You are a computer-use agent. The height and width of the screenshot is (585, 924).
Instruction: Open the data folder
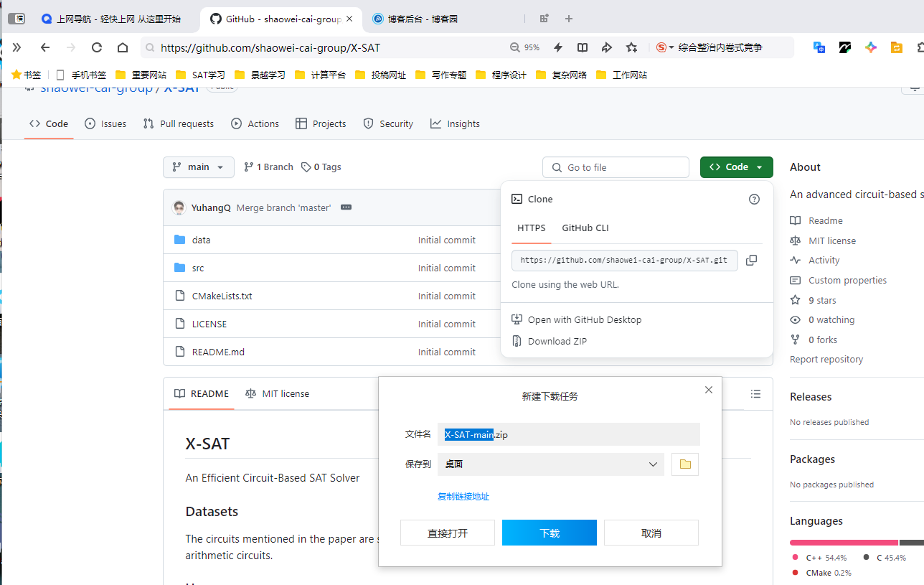[x=201, y=240]
